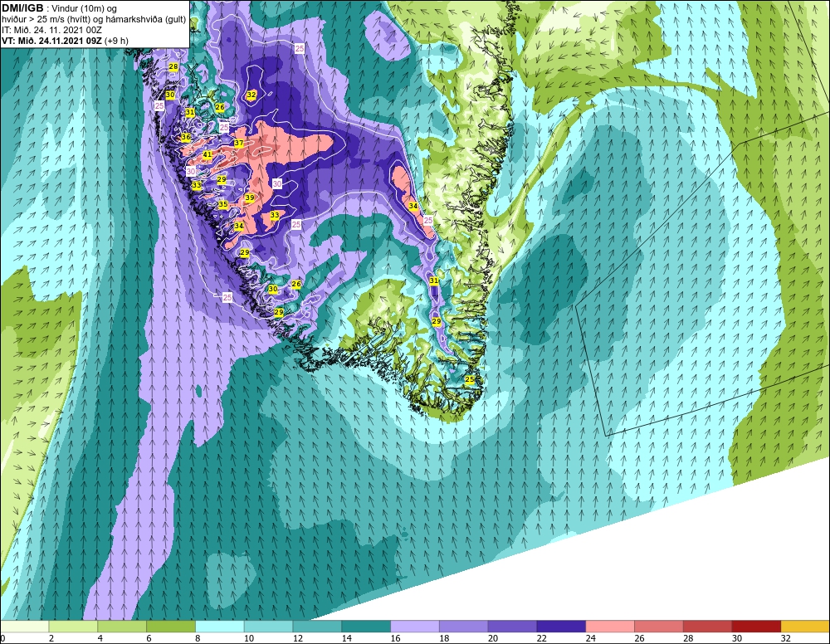The height and width of the screenshot is (644, 830).
Task: Pick the 8–10 m/s light cyan legend swatch
Action: [219, 626]
